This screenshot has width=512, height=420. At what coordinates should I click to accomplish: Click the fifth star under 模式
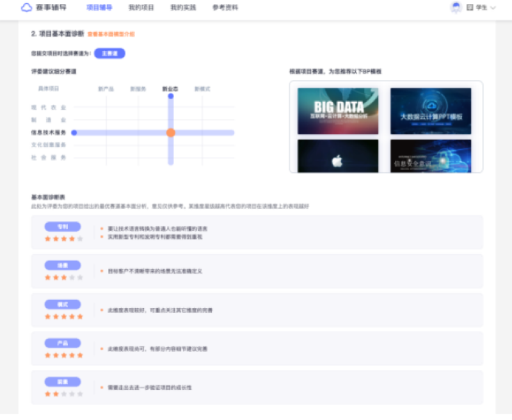tap(81, 316)
